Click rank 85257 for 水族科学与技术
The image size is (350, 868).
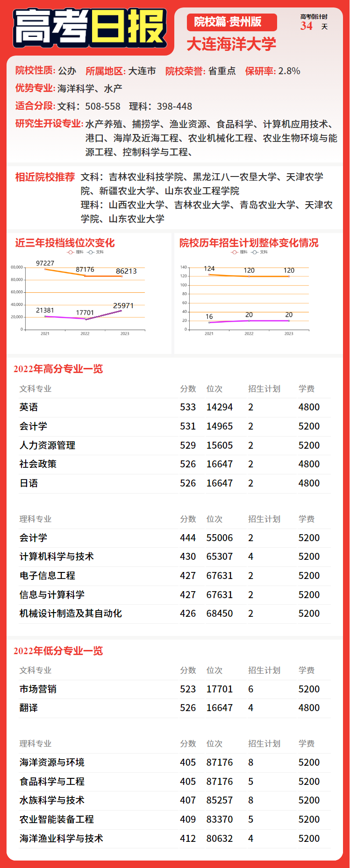pyautogui.click(x=220, y=800)
